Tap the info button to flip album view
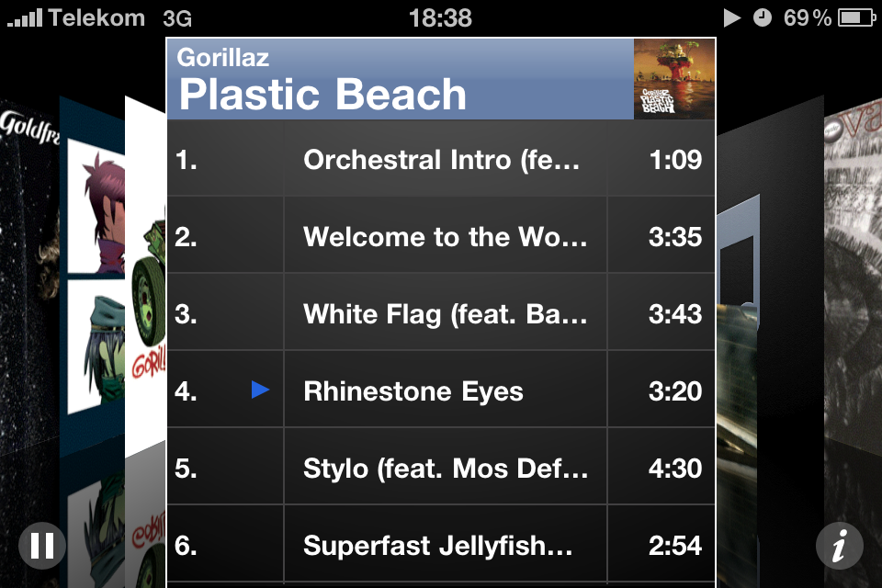 coord(838,545)
